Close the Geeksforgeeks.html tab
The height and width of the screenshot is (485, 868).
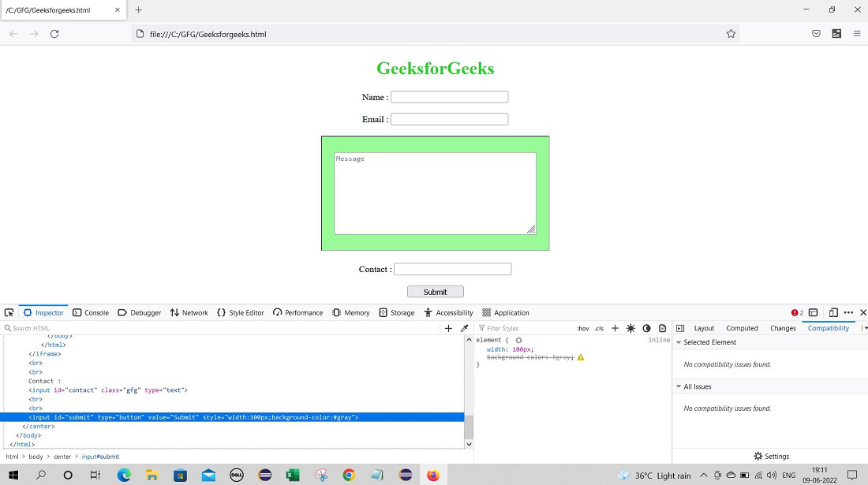(118, 10)
